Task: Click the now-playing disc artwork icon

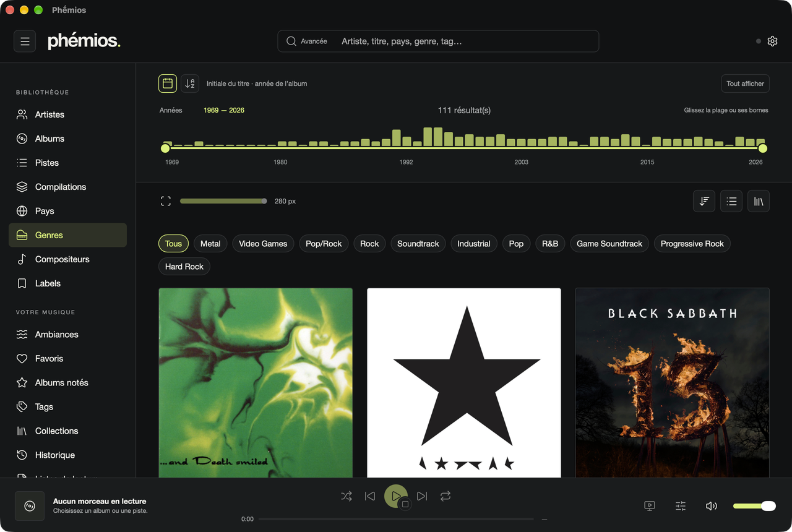Action: pos(30,506)
